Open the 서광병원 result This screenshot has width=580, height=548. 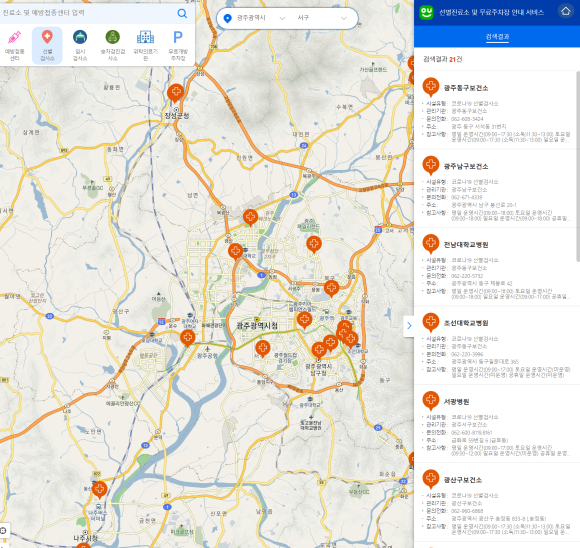tap(497, 424)
